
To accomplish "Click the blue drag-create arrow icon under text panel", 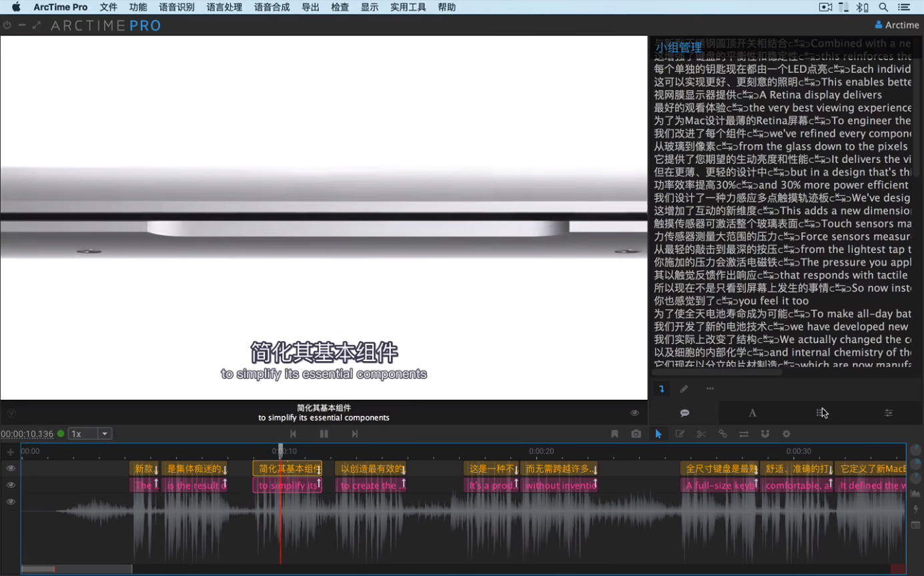I will tap(662, 388).
